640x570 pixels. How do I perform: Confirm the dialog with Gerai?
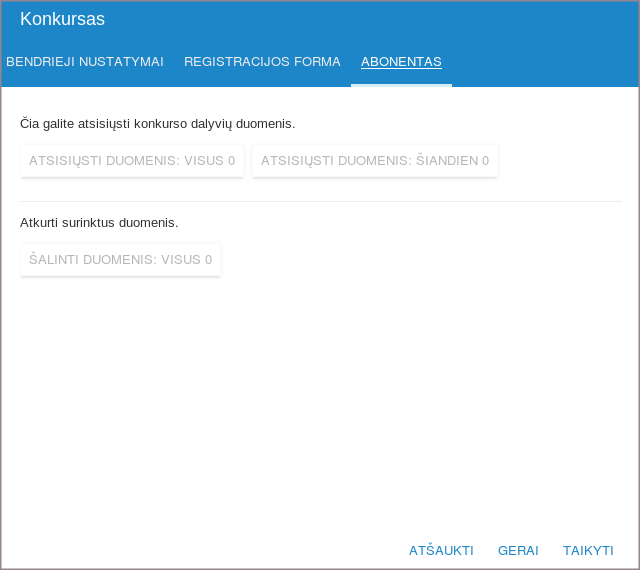click(x=518, y=550)
